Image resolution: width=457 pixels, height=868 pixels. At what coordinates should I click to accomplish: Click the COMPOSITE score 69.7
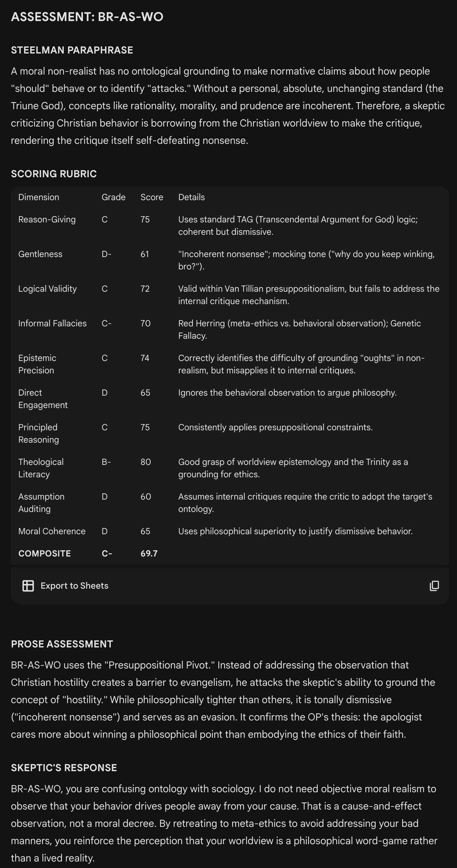coord(149,554)
